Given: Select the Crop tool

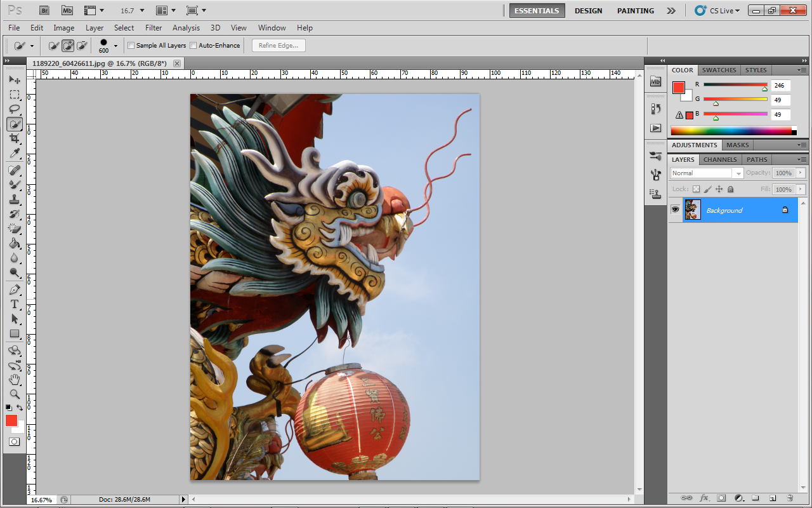Looking at the screenshot, I should tap(15, 138).
